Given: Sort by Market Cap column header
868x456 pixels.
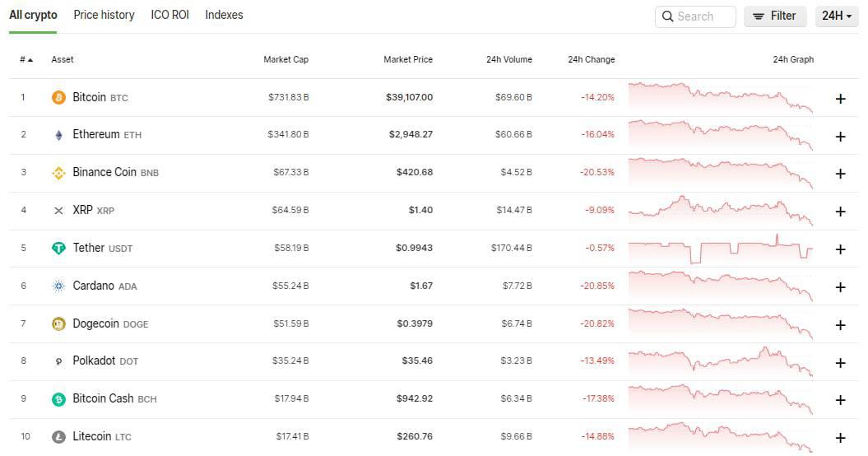Looking at the screenshot, I should pyautogui.click(x=285, y=59).
